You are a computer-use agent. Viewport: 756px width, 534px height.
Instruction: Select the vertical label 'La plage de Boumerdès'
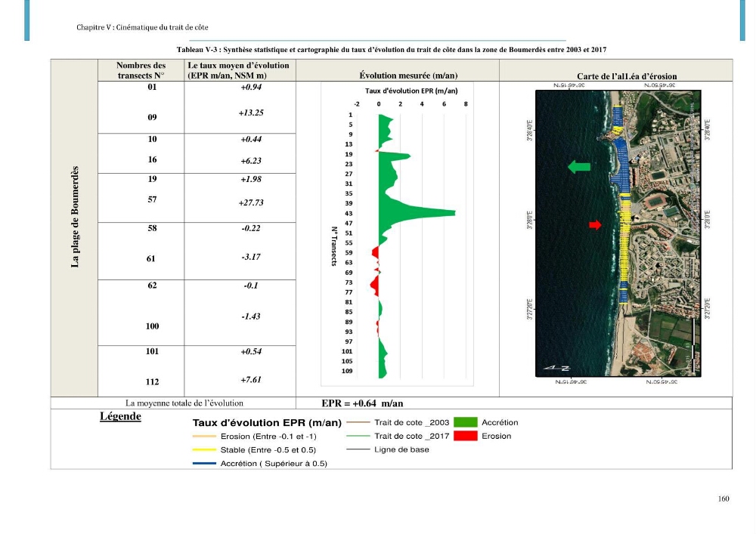(x=75, y=218)
